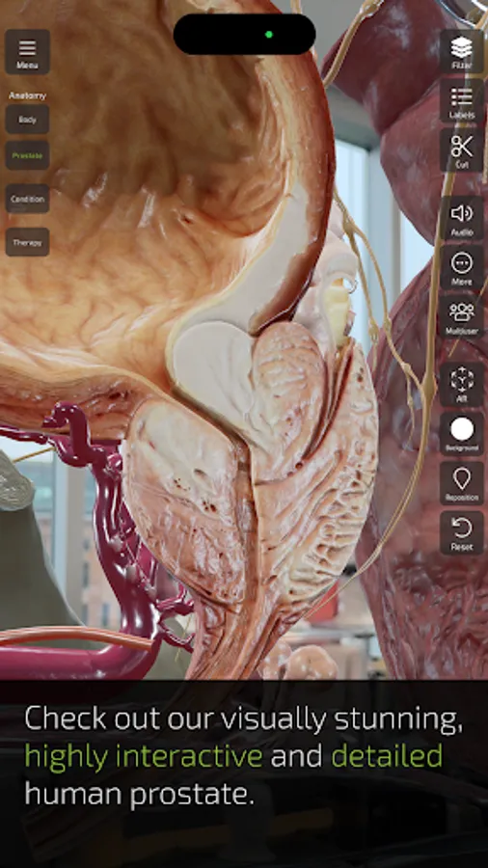Select the Prostate anatomy tab
Image resolution: width=488 pixels, height=868 pixels.
tap(28, 155)
